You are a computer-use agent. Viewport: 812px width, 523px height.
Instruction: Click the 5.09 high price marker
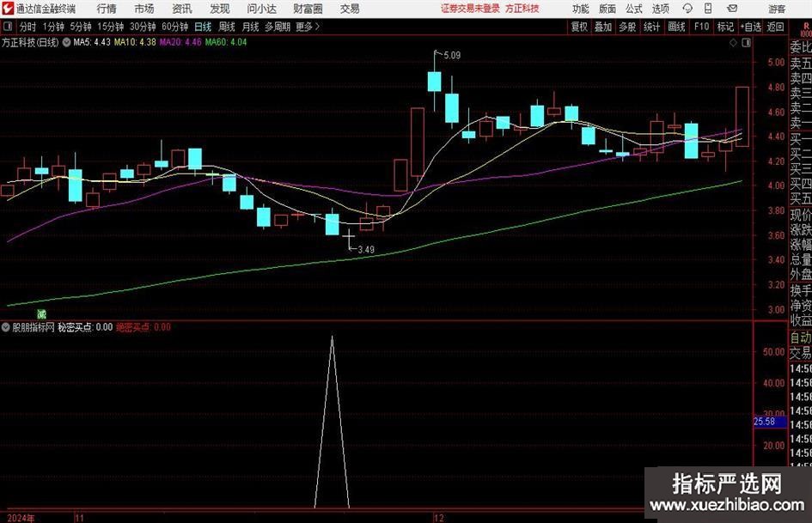(452, 55)
